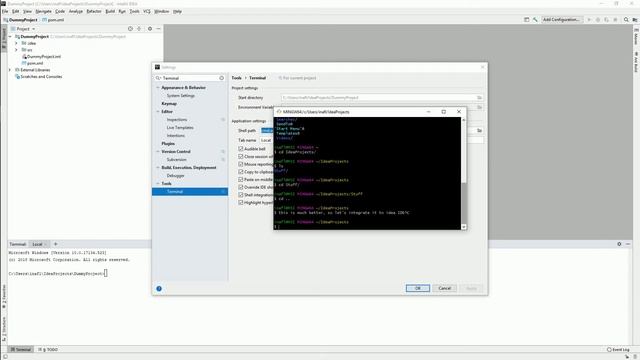Click the Settings search input field

point(190,78)
